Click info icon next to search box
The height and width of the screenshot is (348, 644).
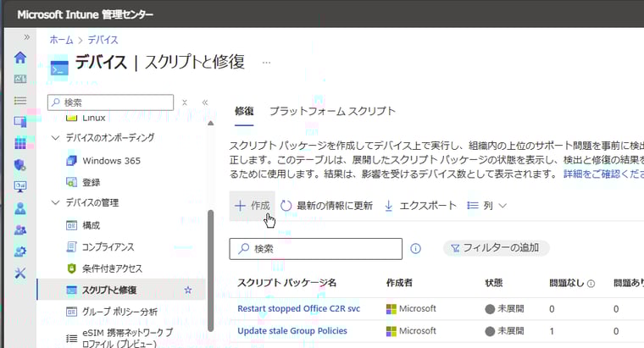(416, 248)
